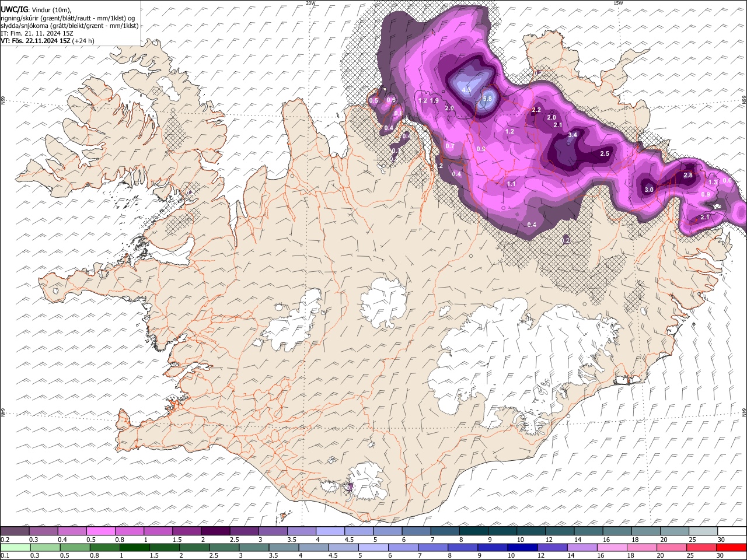This screenshot has height=560, width=747.
Task: Select the 3.4 value in the dark purple area
Action: [573, 135]
